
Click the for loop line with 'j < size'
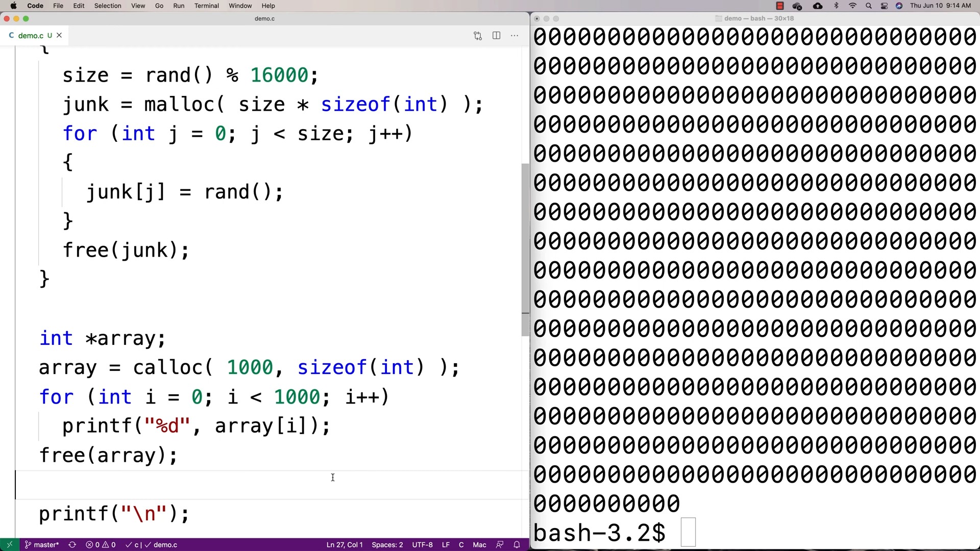coord(237,133)
